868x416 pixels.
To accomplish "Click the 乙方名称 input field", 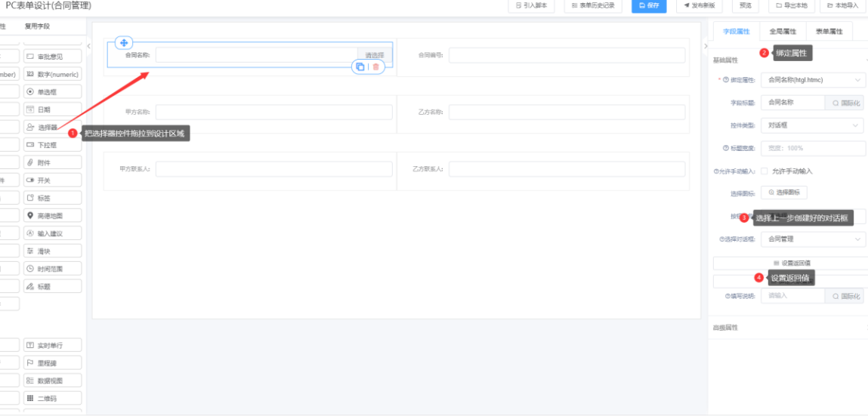I will (x=567, y=112).
